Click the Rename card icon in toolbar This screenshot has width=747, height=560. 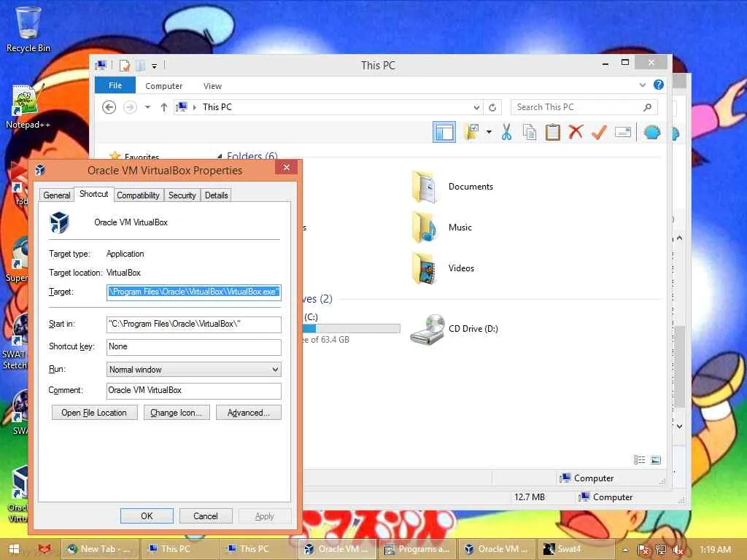623,132
